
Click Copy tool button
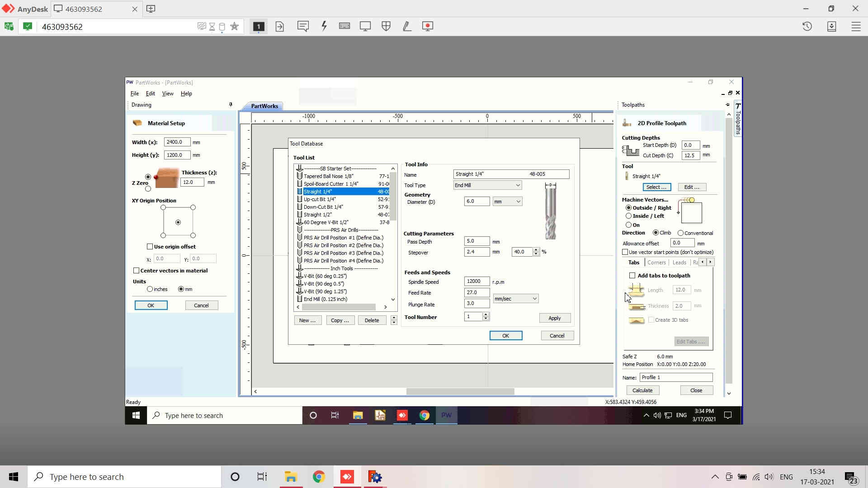pos(340,320)
